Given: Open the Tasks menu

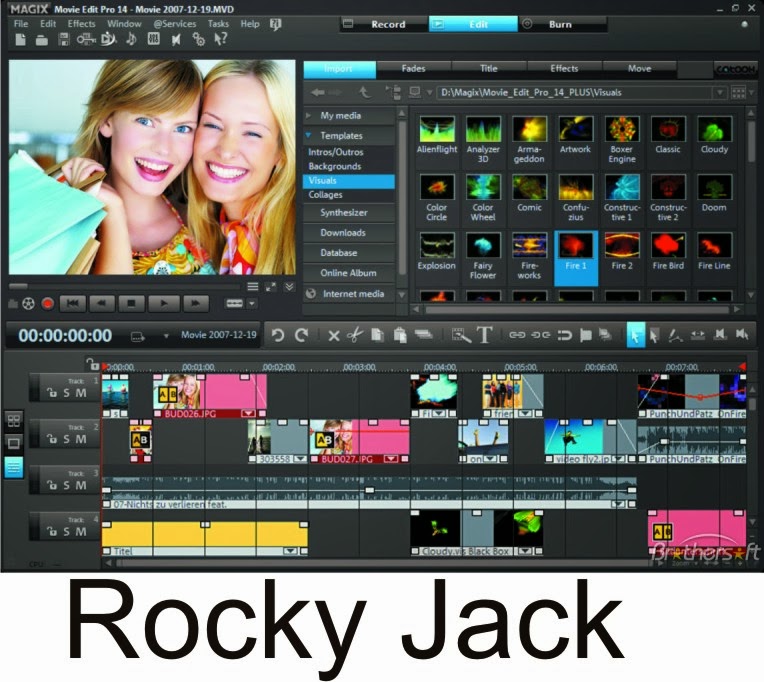Looking at the screenshot, I should click(x=218, y=23).
